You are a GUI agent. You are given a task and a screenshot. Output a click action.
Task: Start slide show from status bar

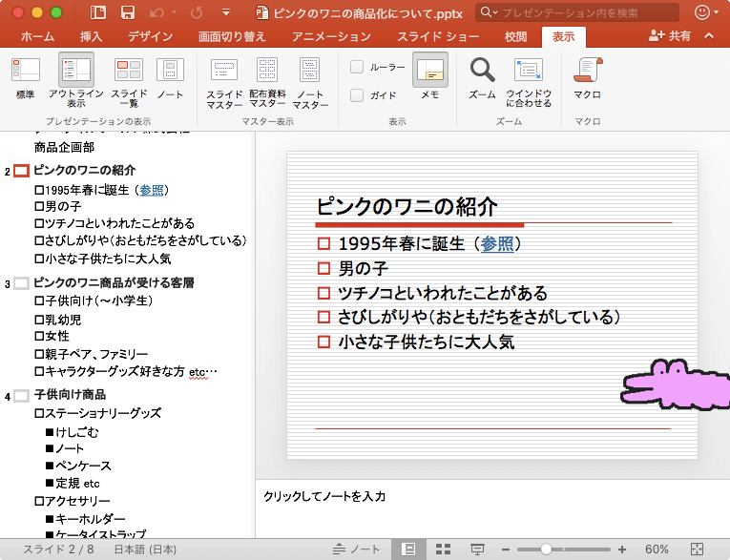pos(477,550)
